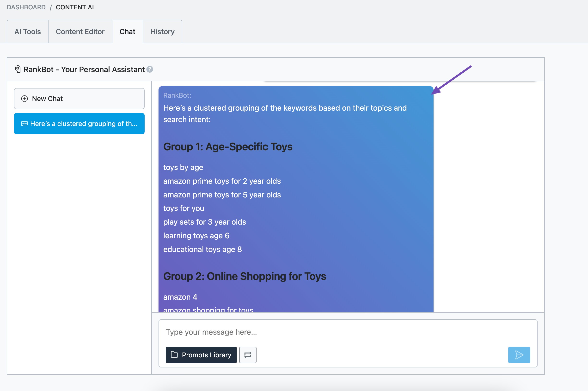The height and width of the screenshot is (391, 588).
Task: Click the keyword text toys by age
Action: [183, 167]
